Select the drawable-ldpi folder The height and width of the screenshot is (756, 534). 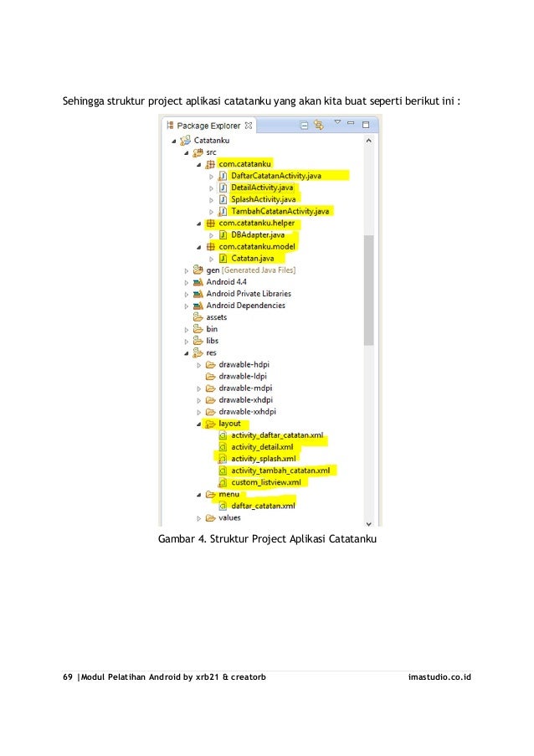243,377
